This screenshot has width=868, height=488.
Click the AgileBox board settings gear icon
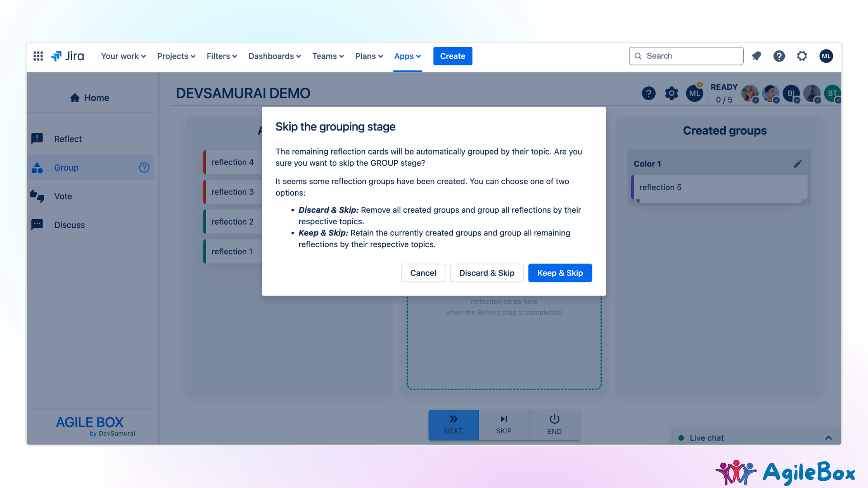click(x=671, y=94)
